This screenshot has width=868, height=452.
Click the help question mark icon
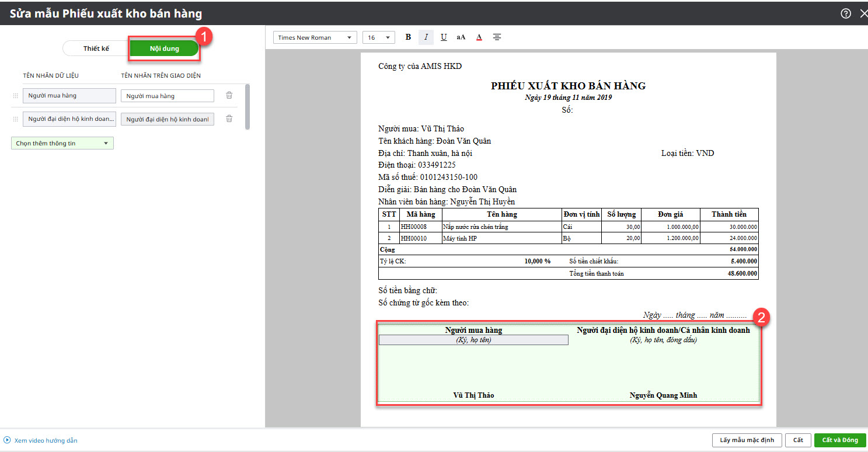tap(846, 14)
